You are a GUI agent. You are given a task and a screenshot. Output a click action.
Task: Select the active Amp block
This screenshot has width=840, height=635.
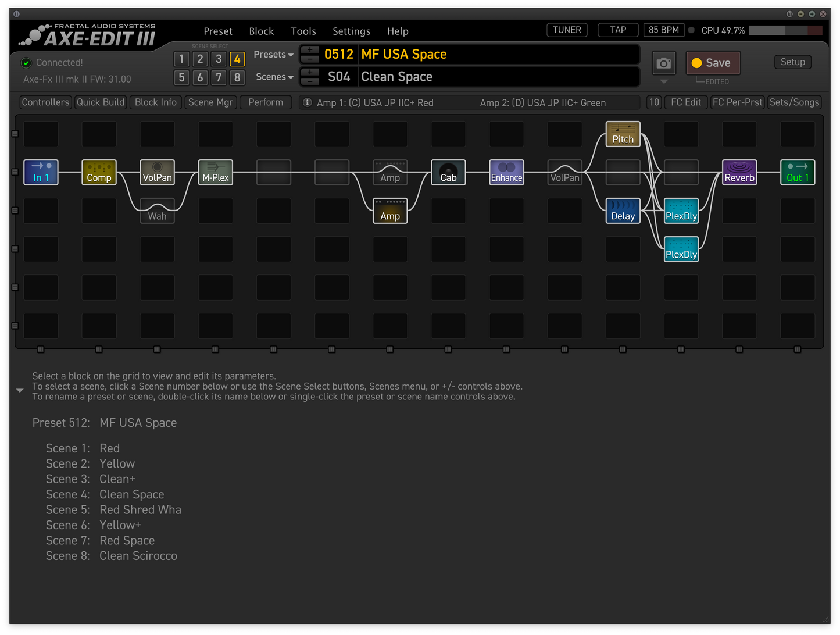pyautogui.click(x=389, y=211)
